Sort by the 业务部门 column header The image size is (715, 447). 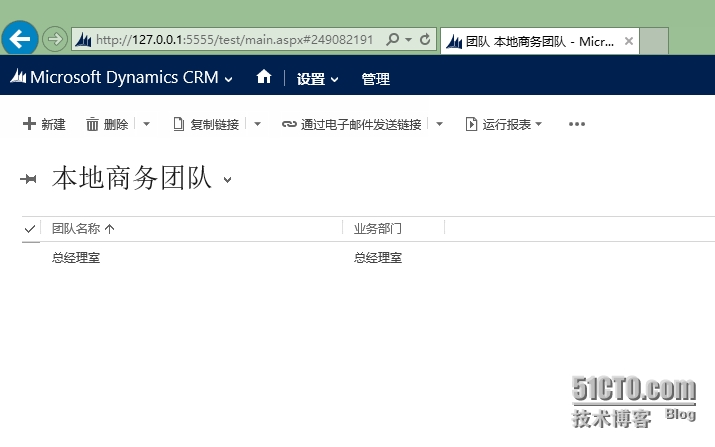pos(378,229)
